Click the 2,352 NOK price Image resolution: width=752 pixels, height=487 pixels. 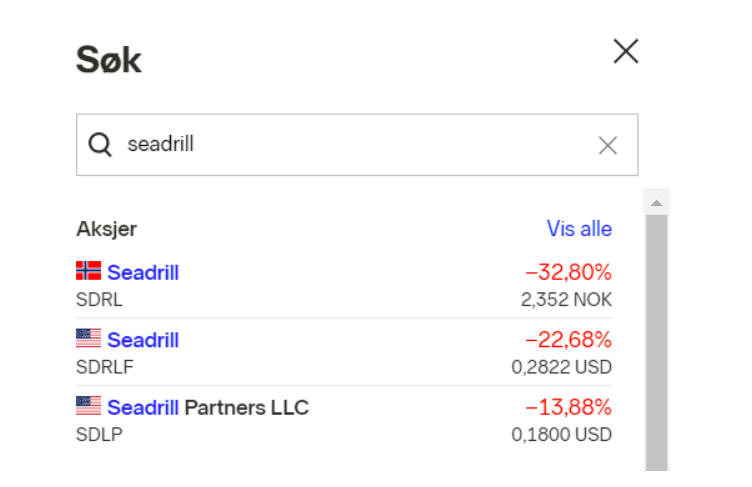tap(566, 299)
